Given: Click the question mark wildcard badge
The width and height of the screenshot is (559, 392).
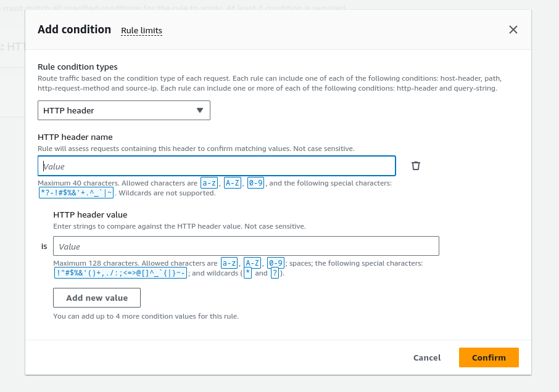Looking at the screenshot, I should click(x=274, y=273).
